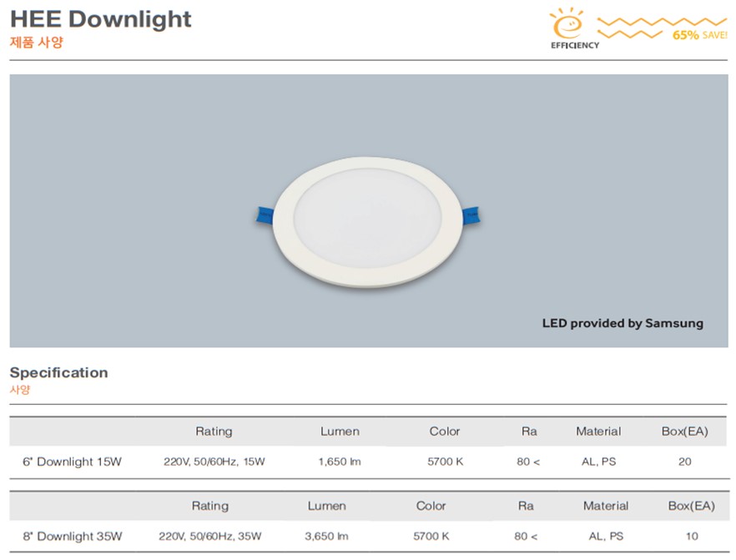This screenshot has width=736, height=560.
Task: Click the box quantity '10'
Action: [692, 537]
